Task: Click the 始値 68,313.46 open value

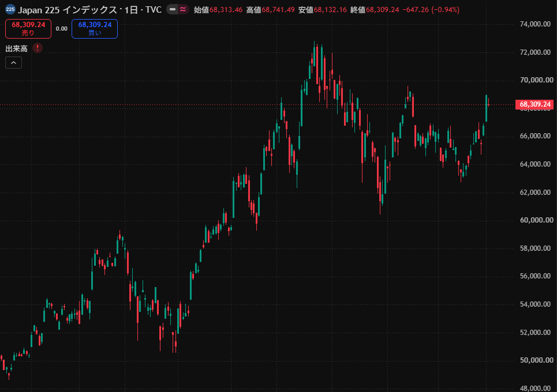Action: click(218, 10)
